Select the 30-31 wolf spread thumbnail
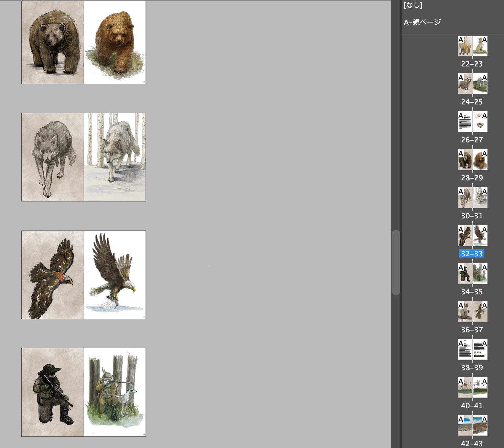 pyautogui.click(x=472, y=198)
